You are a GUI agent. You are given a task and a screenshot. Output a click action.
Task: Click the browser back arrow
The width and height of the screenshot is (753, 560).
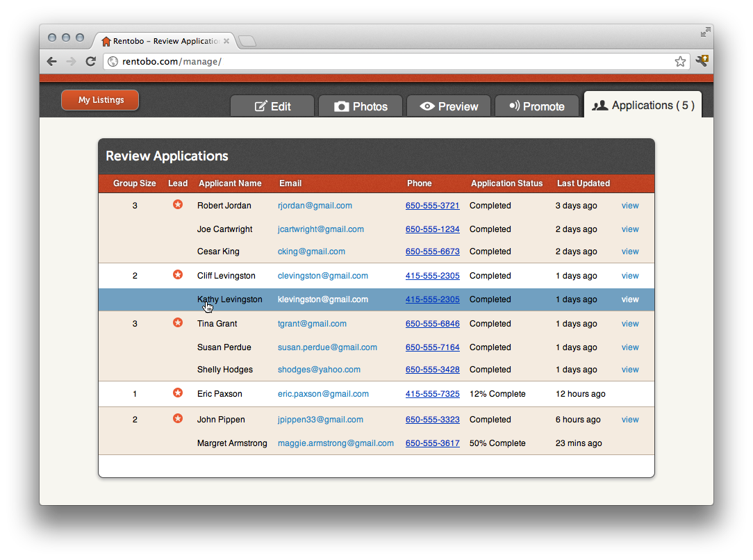[x=52, y=61]
